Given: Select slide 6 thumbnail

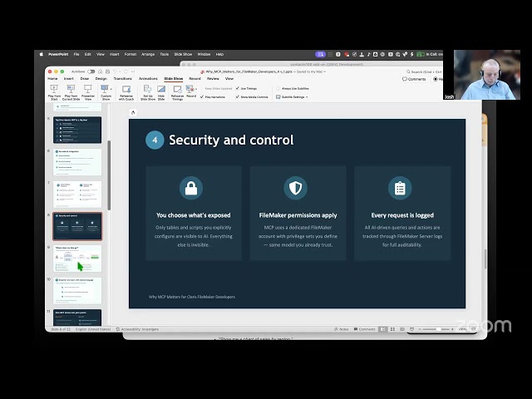Looking at the screenshot, I should 77,162.
